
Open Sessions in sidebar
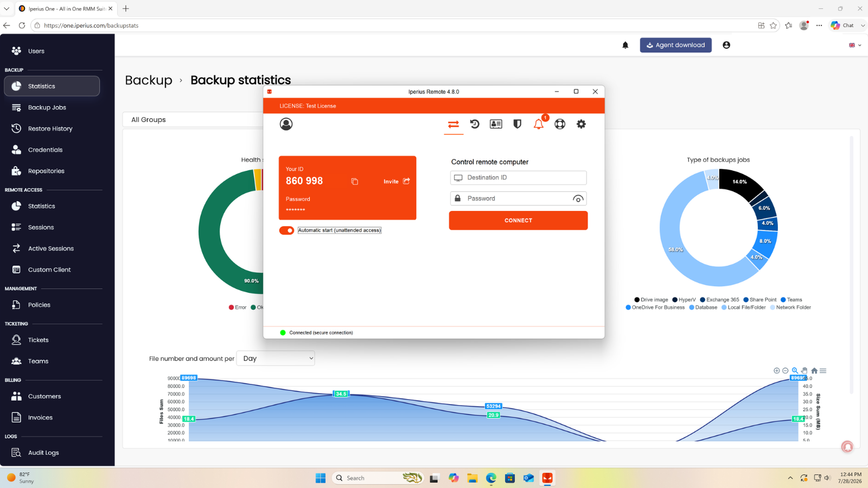[52, 227]
